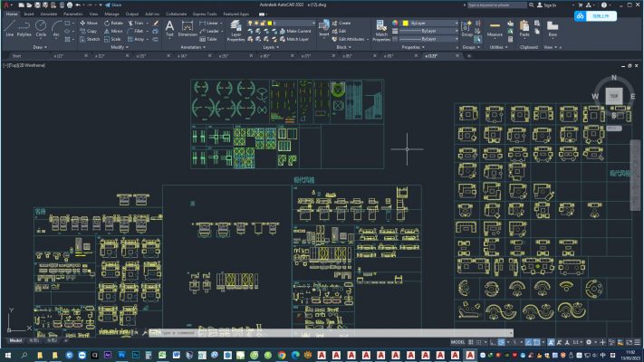This screenshot has width=644, height=362.
Task: Click the Sign In button
Action: pyautogui.click(x=550, y=5)
